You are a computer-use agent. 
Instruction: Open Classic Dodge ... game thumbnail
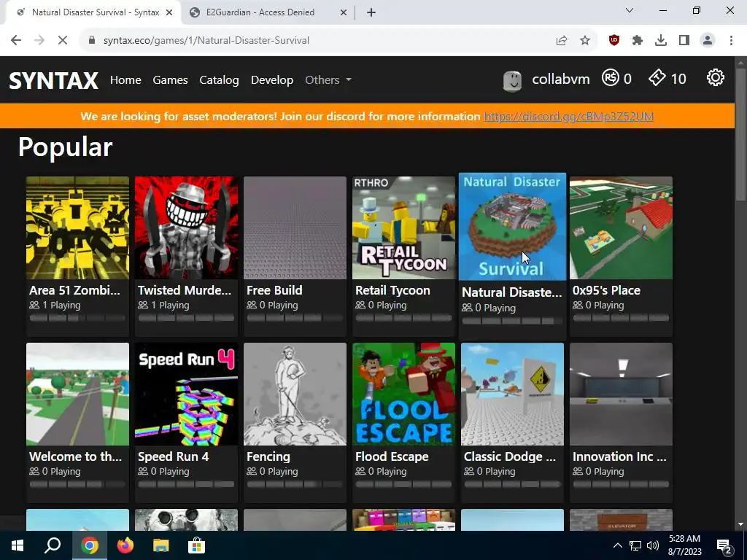click(512, 394)
